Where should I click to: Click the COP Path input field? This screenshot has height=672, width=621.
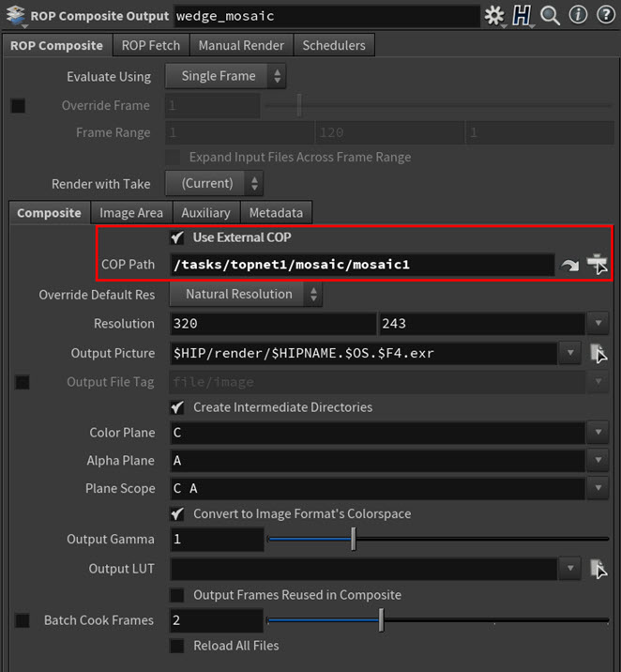pos(362,265)
